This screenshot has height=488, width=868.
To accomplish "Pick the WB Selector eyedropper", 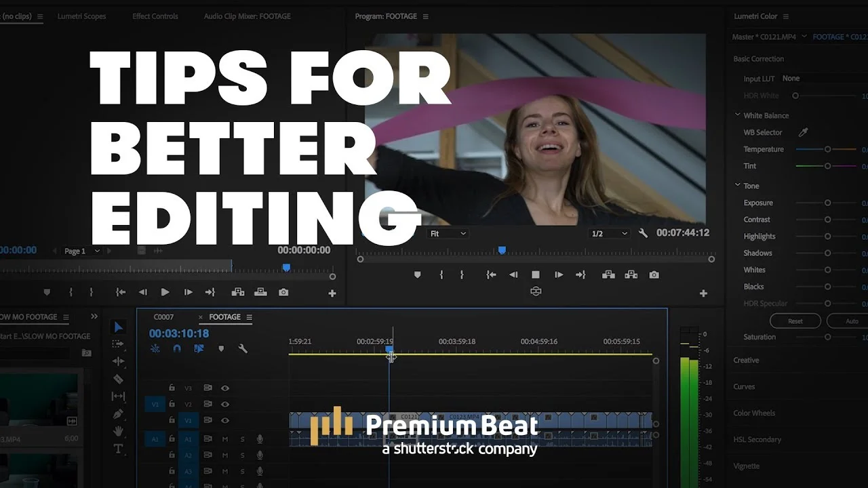I will (x=803, y=132).
